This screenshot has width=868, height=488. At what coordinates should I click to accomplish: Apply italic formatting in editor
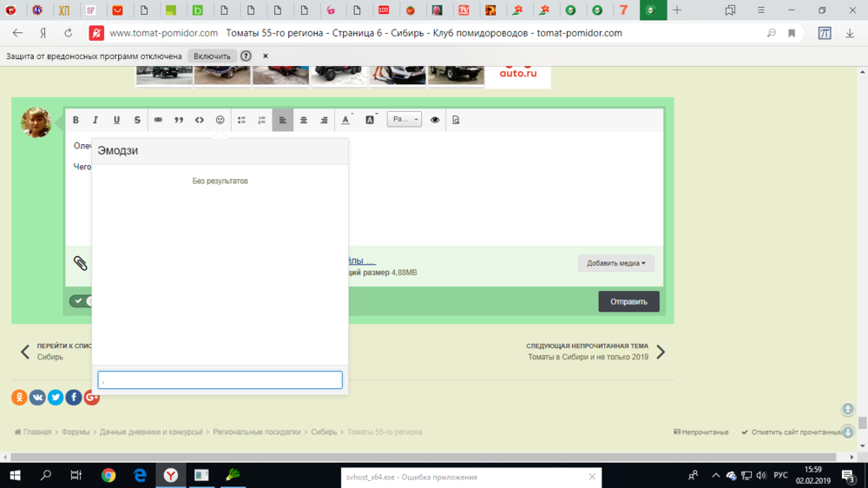95,120
